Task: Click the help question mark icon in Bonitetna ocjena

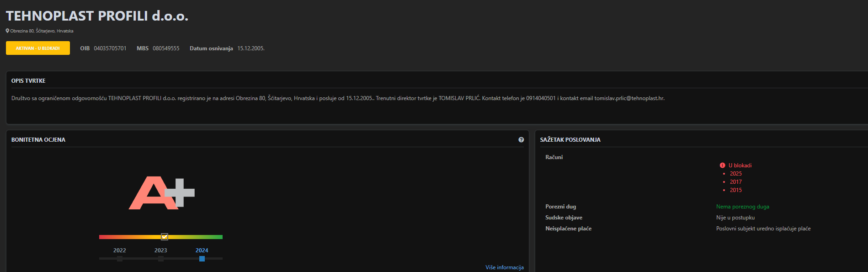Action: pyautogui.click(x=521, y=140)
